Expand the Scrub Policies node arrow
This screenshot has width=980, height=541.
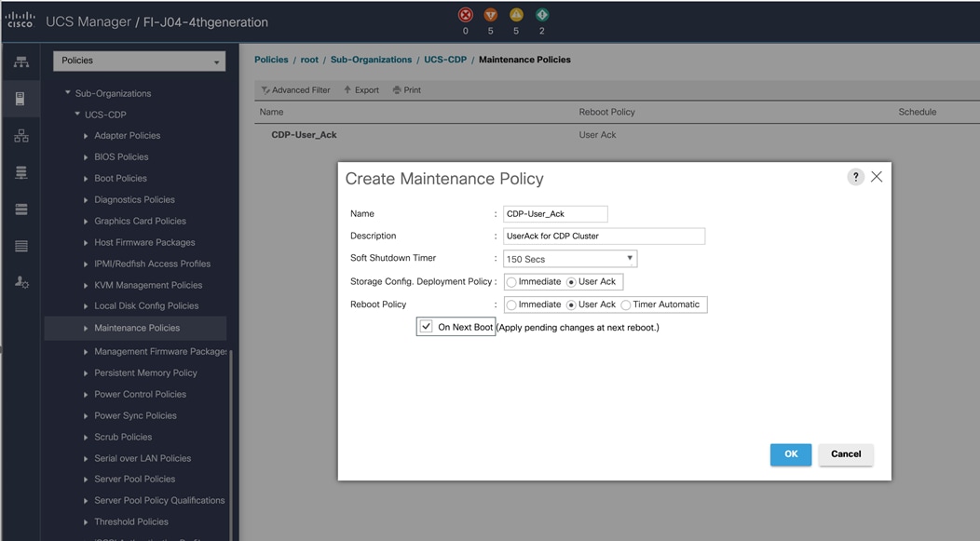(86, 438)
